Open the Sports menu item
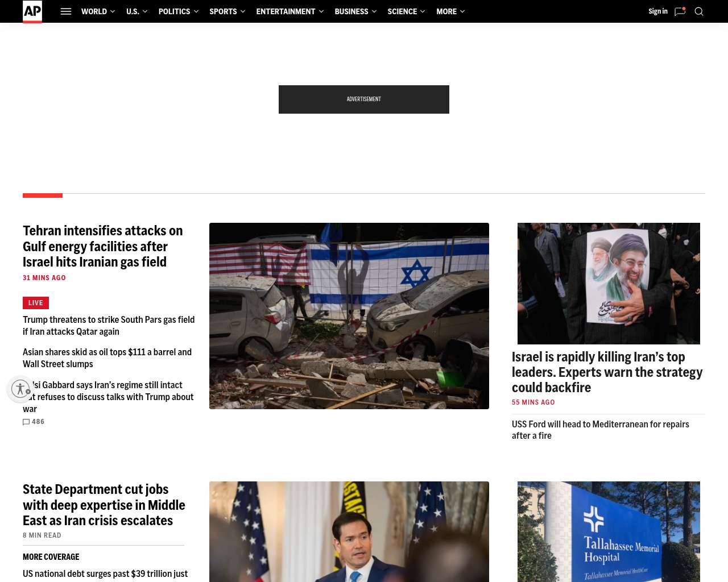Image resolution: width=728 pixels, height=582 pixels. 223,11
